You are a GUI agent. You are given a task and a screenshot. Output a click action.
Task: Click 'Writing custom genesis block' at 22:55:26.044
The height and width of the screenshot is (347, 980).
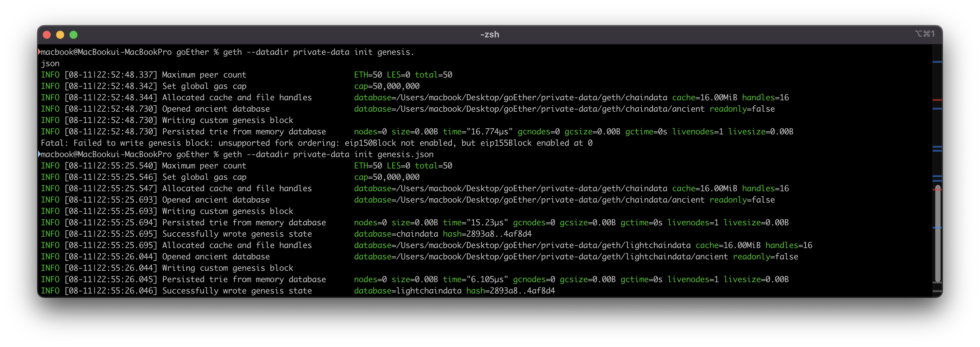[x=227, y=268]
